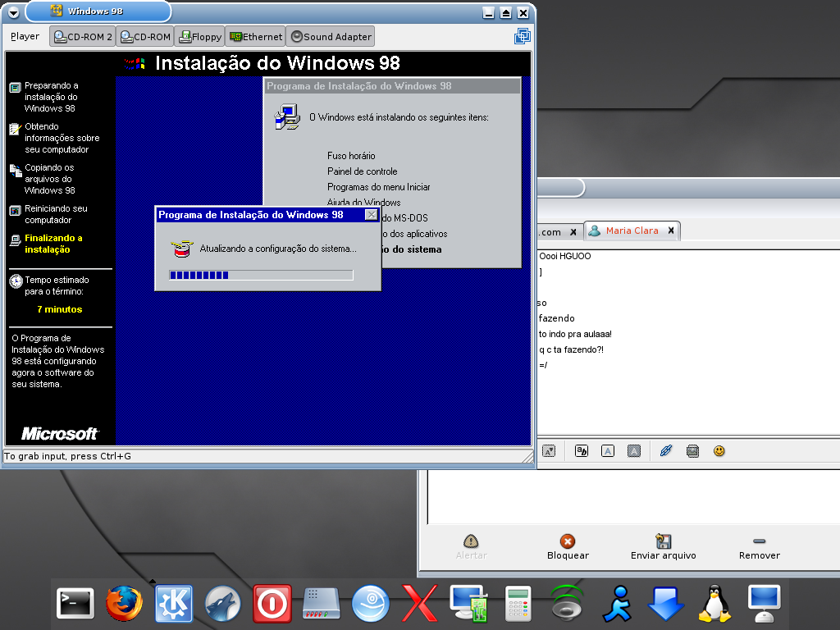Click 'Painel de controle' in install list
Image resolution: width=840 pixels, height=630 pixels.
362,171
